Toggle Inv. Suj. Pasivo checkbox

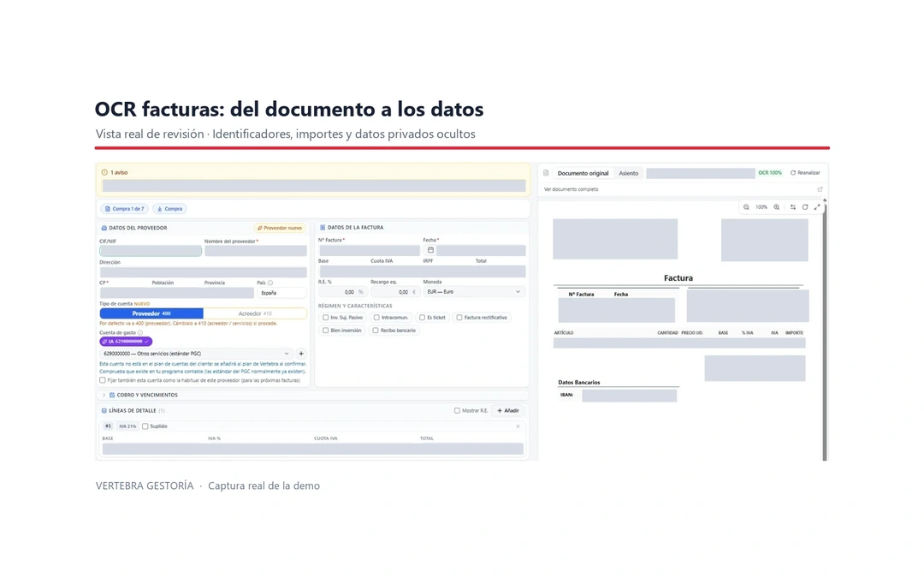(x=325, y=318)
